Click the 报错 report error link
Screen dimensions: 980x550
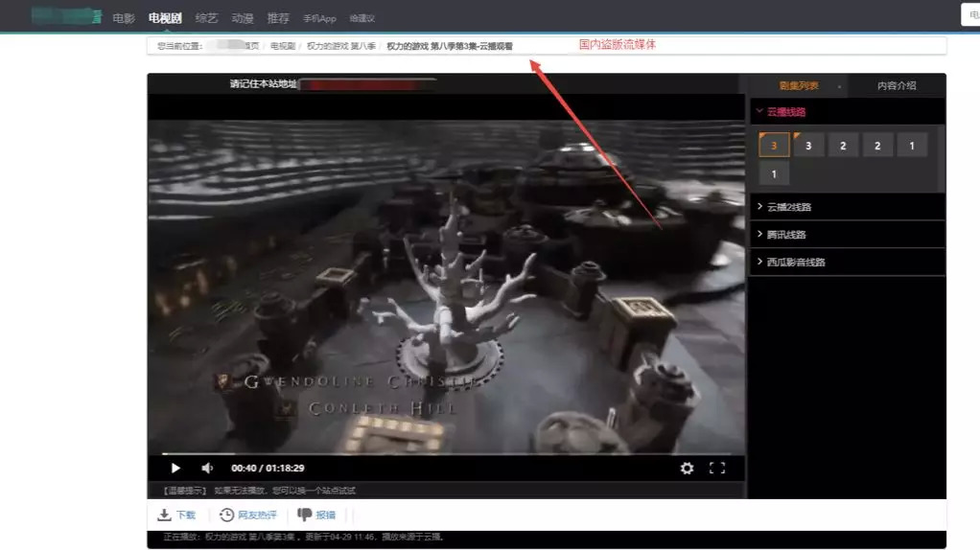pyautogui.click(x=326, y=516)
